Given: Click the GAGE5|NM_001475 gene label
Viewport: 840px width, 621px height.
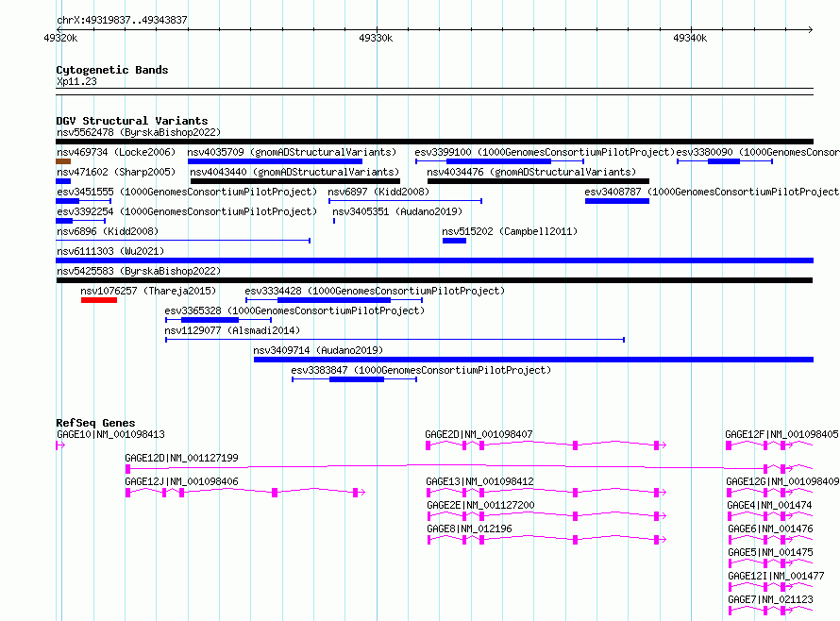Looking at the screenshot, I should 770,552.
